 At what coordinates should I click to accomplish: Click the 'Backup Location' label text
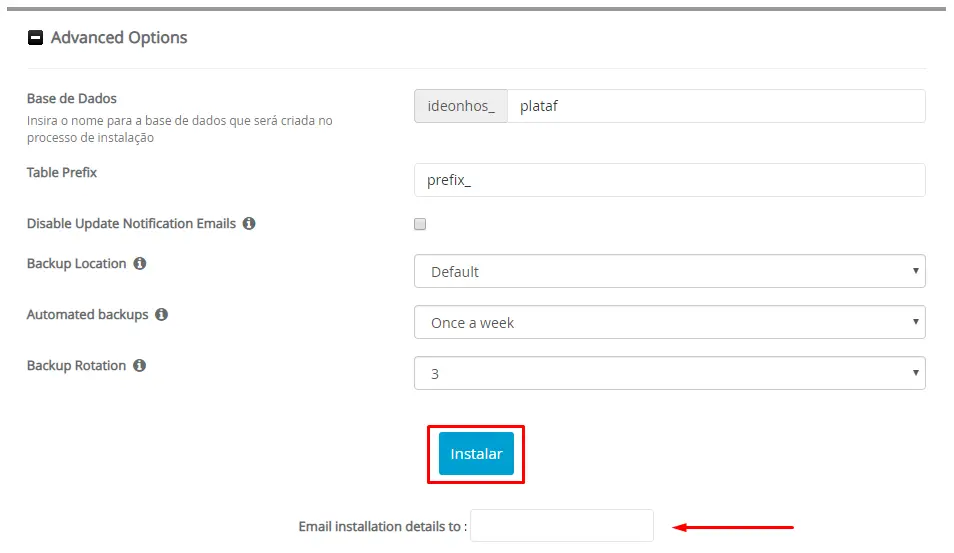77,264
